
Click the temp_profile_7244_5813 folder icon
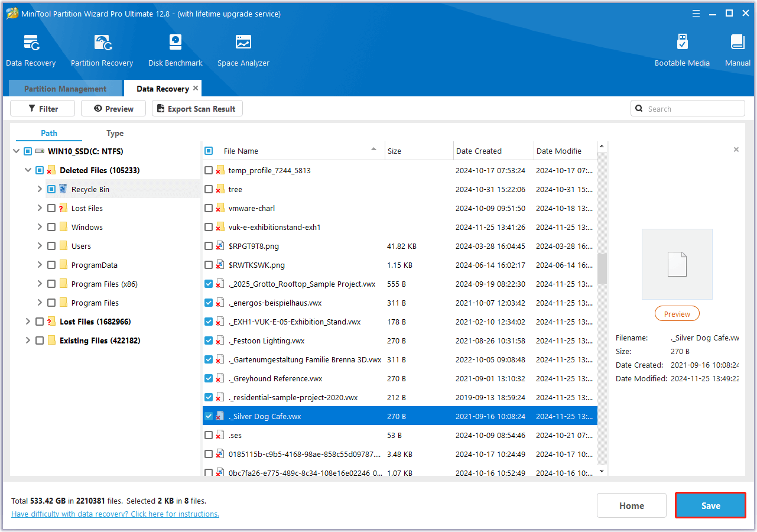click(x=220, y=170)
